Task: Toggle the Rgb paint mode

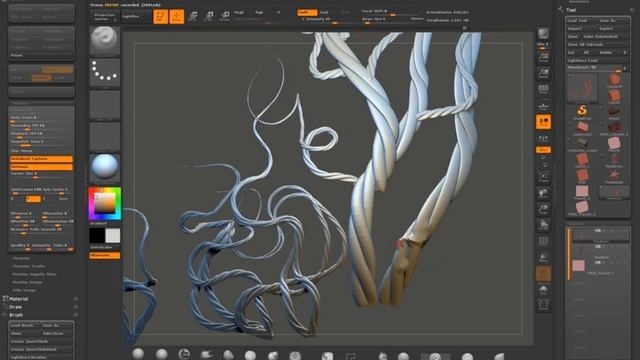Action: point(259,13)
